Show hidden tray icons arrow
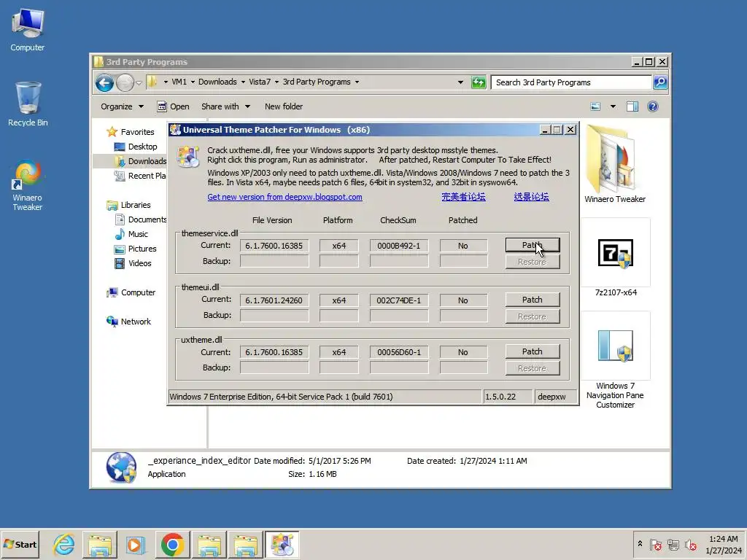Image resolution: width=747 pixels, height=560 pixels. point(640,544)
